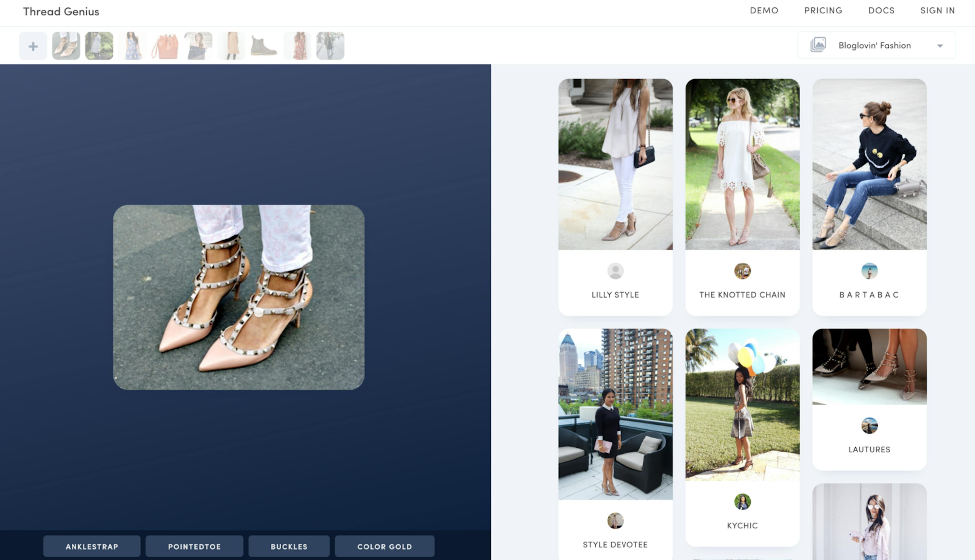Open LILLY STYLE's profile avatar icon

(615, 271)
